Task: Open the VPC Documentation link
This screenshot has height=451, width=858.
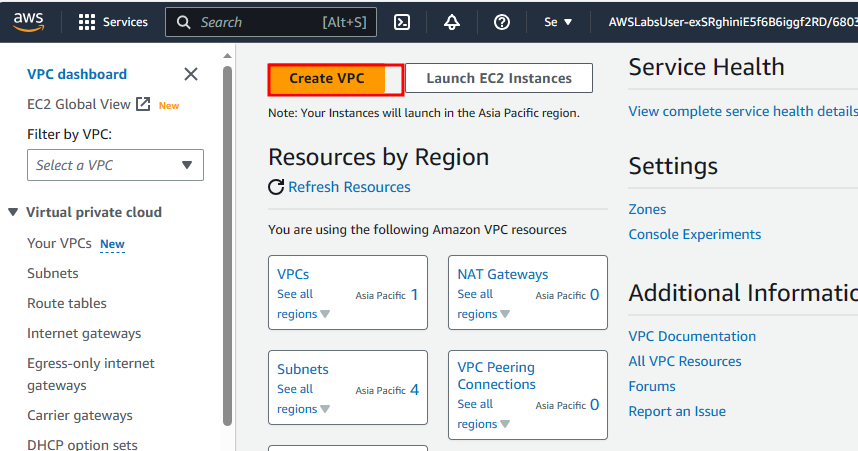Action: [x=692, y=336]
